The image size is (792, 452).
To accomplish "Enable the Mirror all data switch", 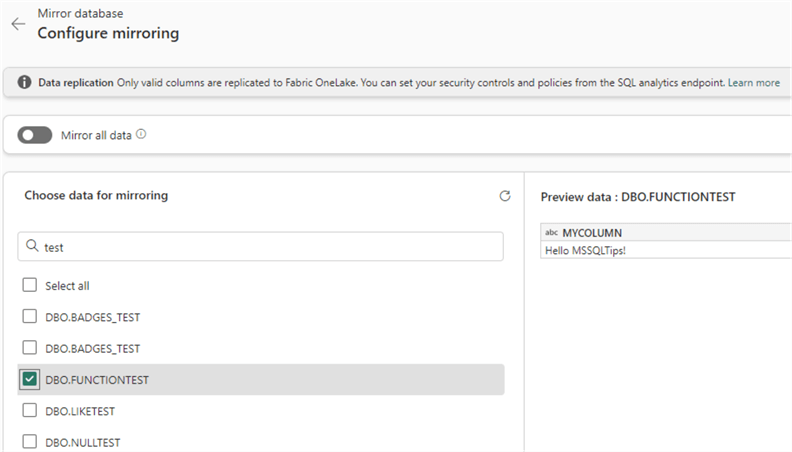I will tap(34, 135).
